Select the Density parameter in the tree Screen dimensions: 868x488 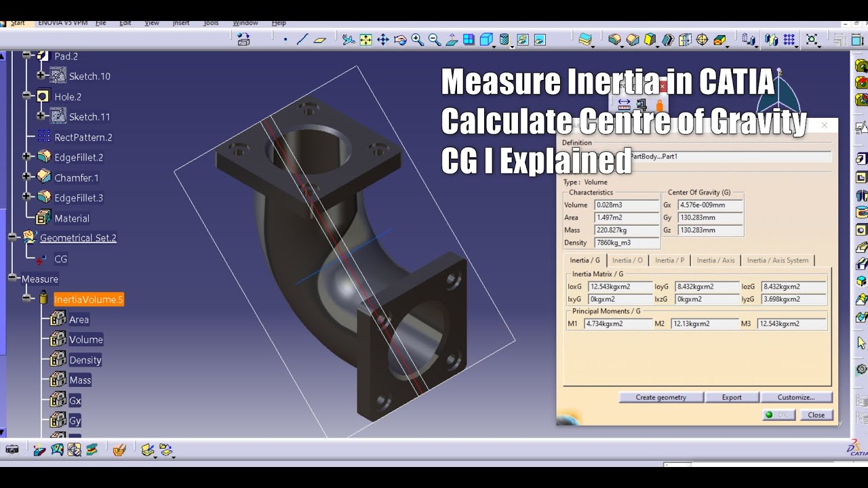click(85, 360)
